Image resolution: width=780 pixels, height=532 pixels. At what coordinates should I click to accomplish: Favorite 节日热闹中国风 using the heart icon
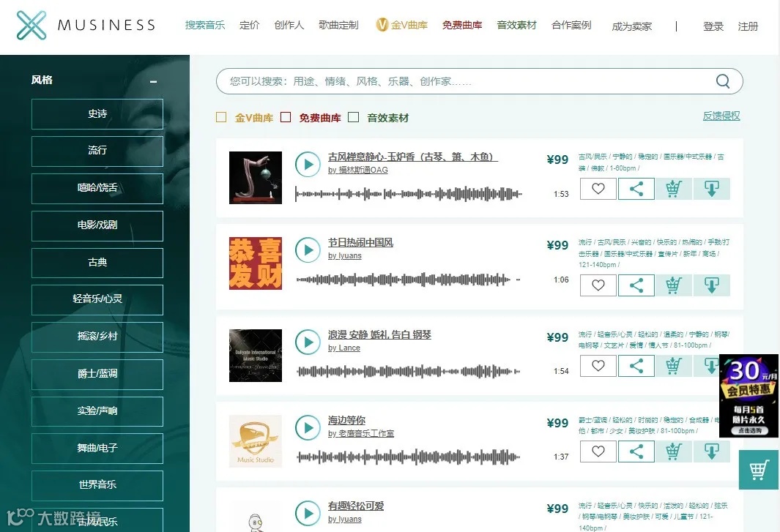(598, 285)
